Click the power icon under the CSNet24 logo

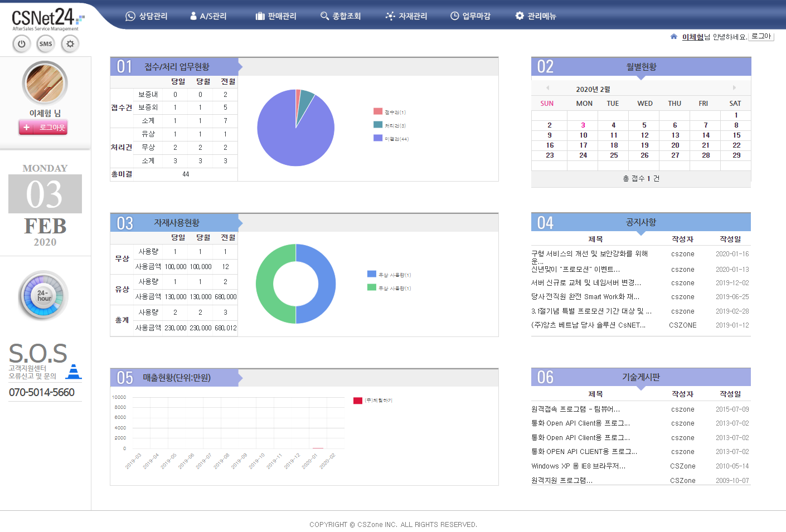(x=21, y=43)
